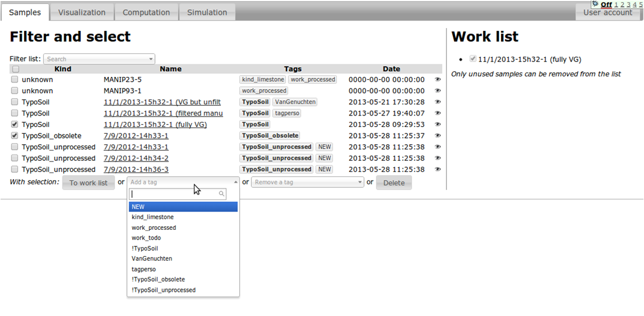
Task: Open the 7/9/2012-14h36-3 sample link
Action: 136,169
